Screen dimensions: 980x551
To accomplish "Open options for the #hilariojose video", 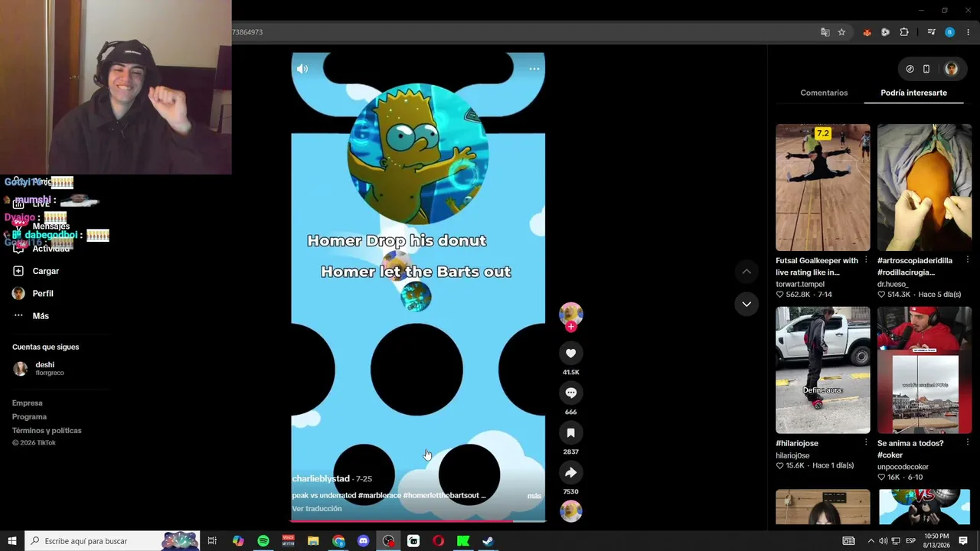I will click(866, 443).
